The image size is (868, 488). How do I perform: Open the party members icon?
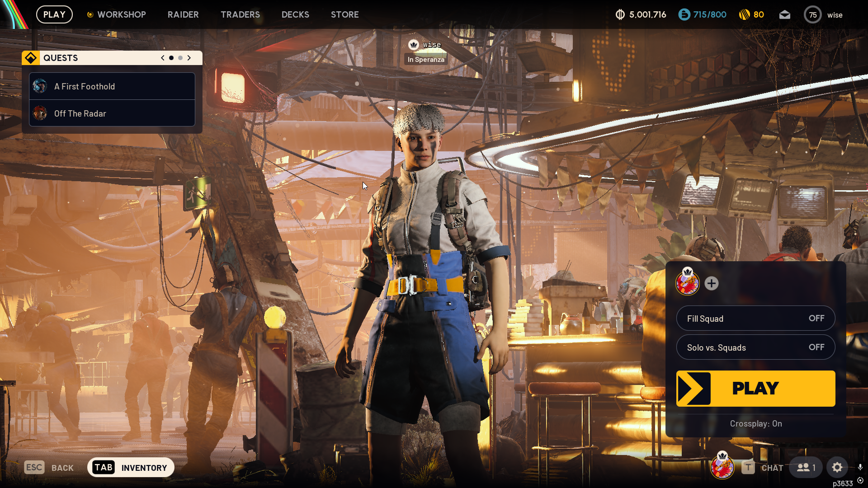point(806,467)
